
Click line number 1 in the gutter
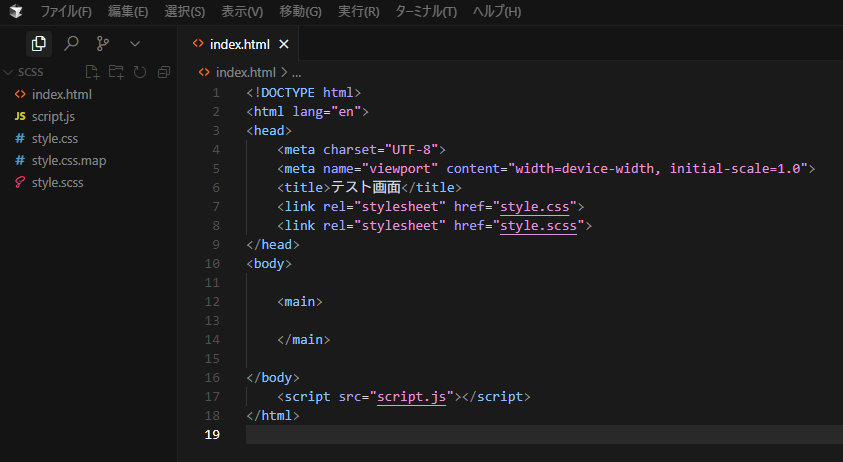tap(216, 93)
